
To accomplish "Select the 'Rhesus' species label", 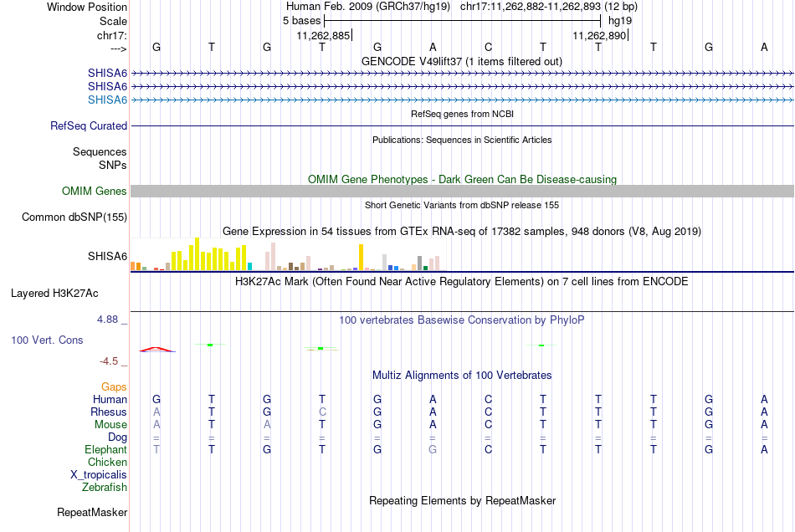I will (x=109, y=412).
